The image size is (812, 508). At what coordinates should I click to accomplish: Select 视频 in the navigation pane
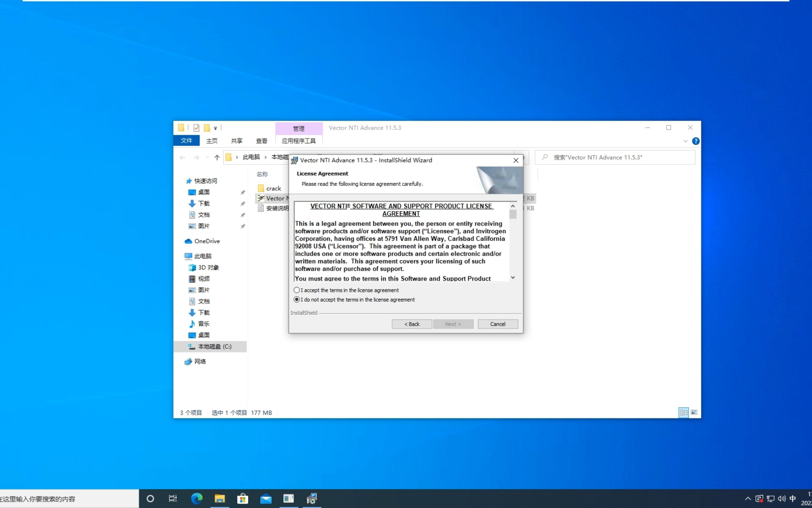(204, 278)
